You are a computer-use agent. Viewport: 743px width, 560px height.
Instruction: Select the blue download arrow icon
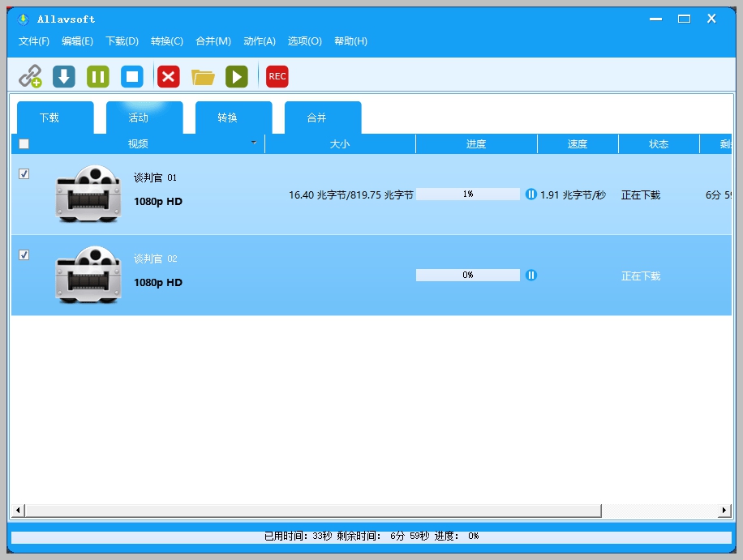pos(63,75)
